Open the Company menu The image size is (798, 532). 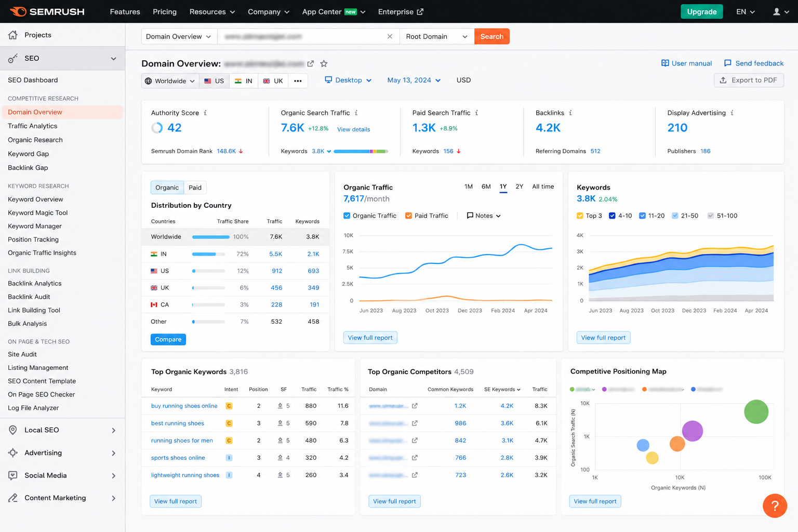click(269, 11)
